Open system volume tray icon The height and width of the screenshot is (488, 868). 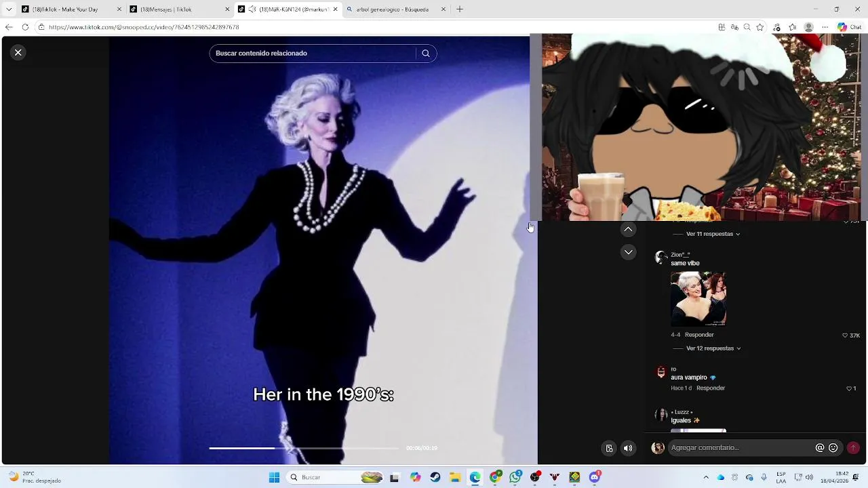(809, 478)
